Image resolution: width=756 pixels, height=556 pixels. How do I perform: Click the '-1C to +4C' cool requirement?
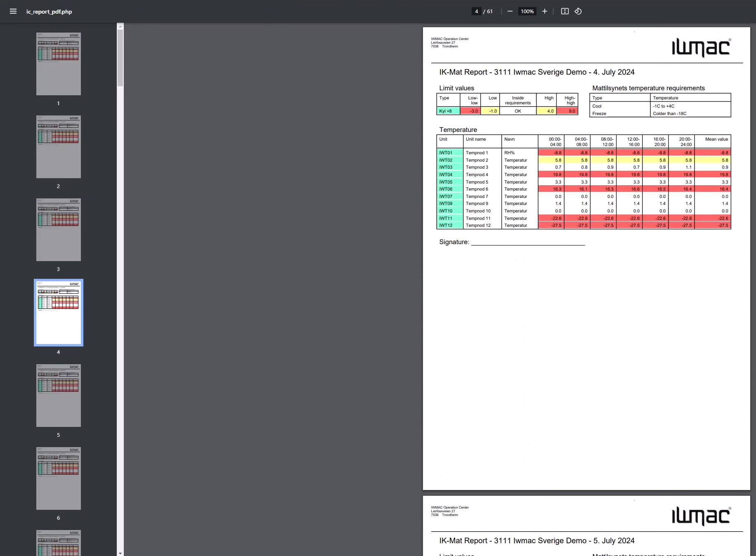[x=664, y=106]
